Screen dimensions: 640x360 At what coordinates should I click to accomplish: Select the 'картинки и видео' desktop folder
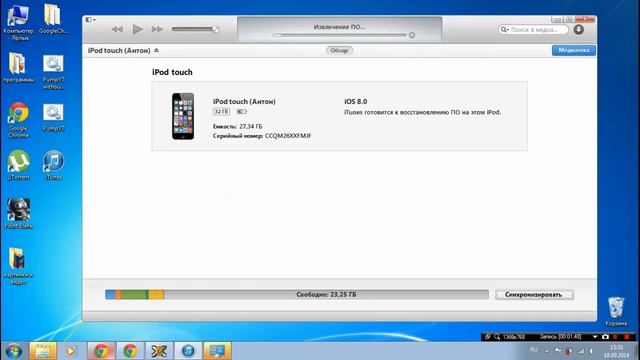click(x=18, y=265)
